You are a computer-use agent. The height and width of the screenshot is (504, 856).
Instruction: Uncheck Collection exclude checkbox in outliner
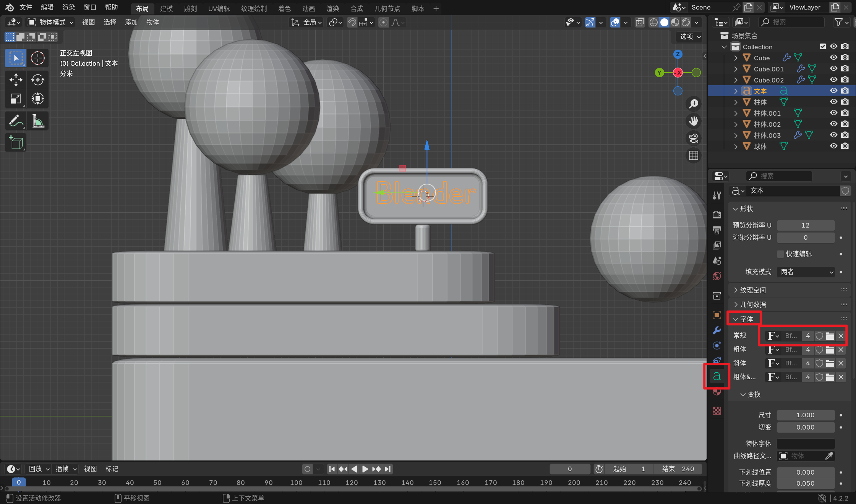823,47
